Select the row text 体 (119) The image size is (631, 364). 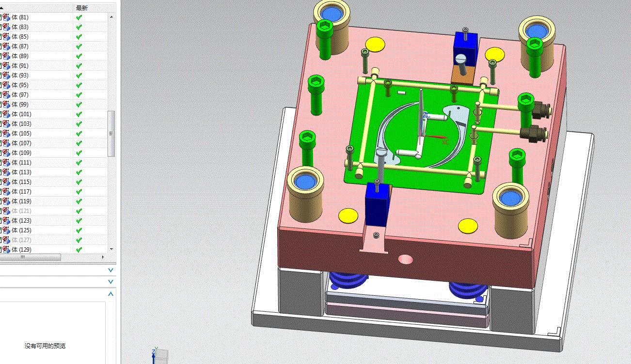point(21,201)
